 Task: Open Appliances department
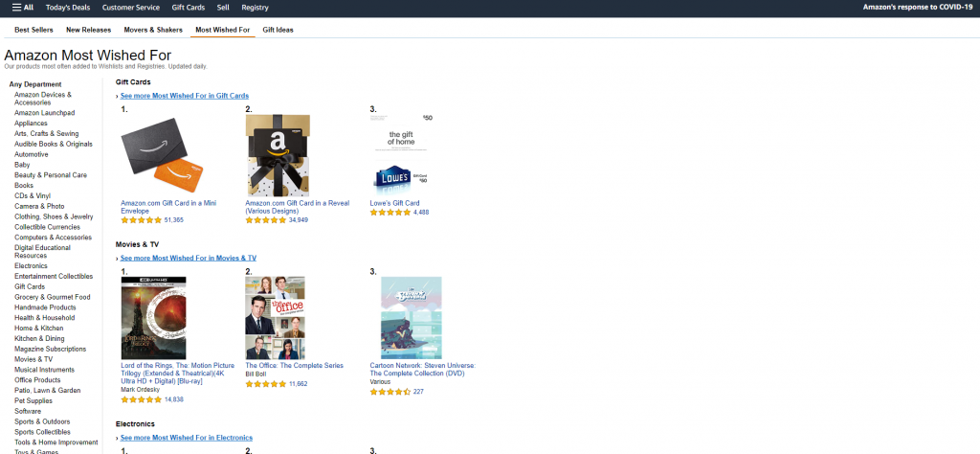[x=31, y=124]
